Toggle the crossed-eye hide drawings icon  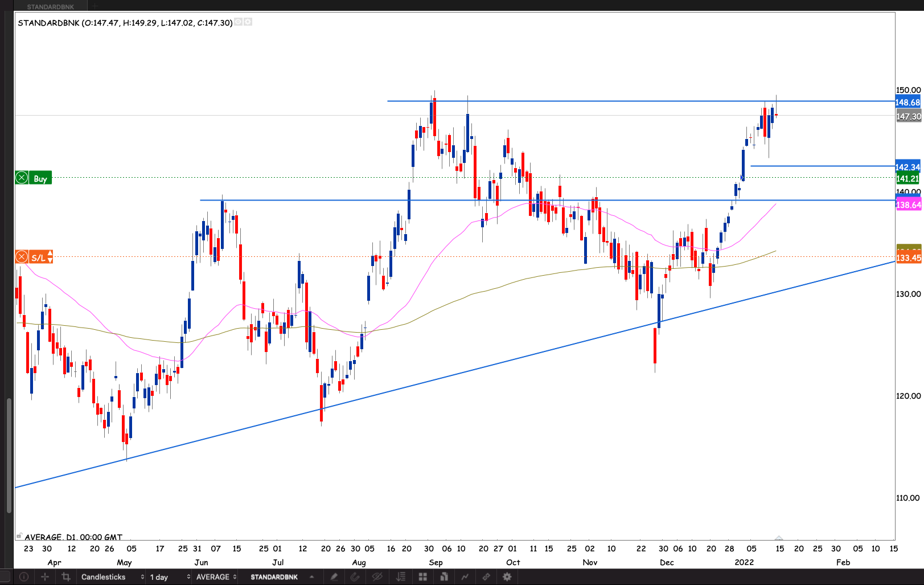(377, 577)
